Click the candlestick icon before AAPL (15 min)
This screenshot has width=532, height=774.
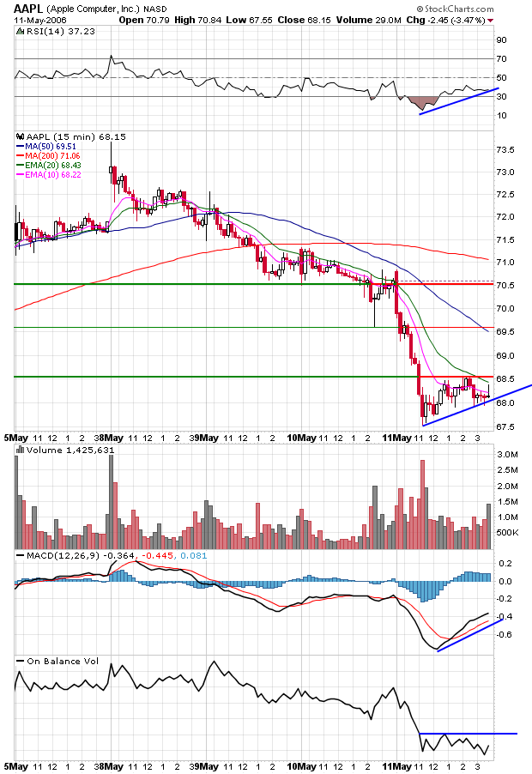point(20,136)
